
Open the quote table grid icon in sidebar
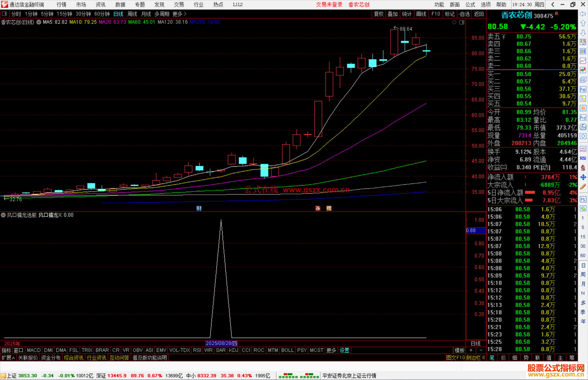coord(583,51)
